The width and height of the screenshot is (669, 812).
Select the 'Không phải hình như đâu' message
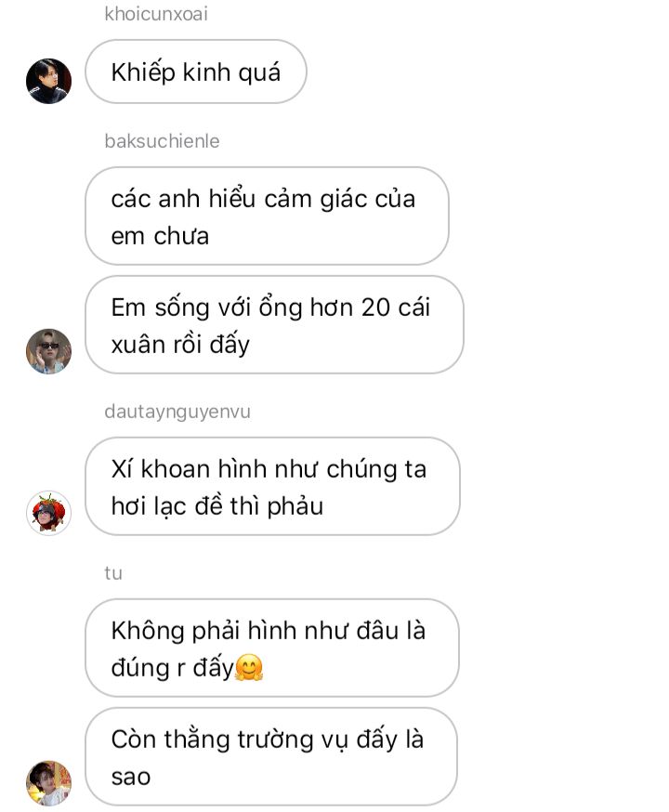pos(272,648)
